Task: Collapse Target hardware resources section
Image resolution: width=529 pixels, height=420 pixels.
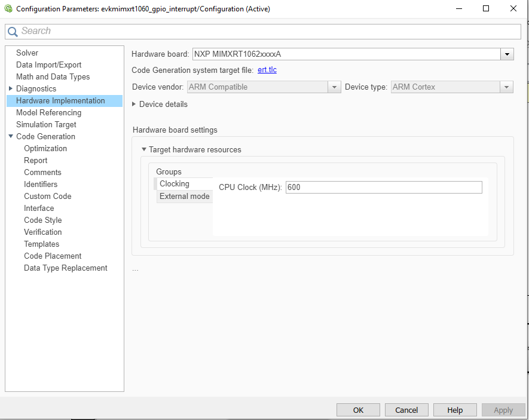Action: coord(143,149)
